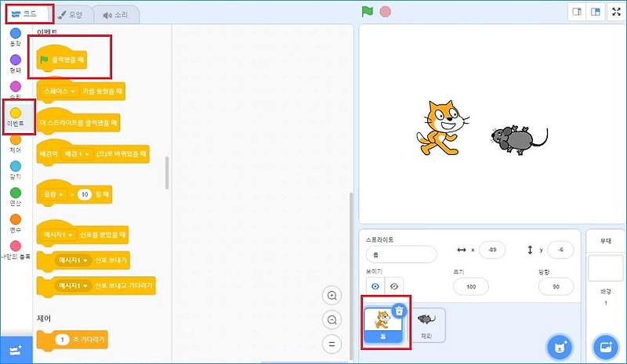The height and width of the screenshot is (364, 627).
Task: Click the x position field
Action: pyautogui.click(x=492, y=250)
